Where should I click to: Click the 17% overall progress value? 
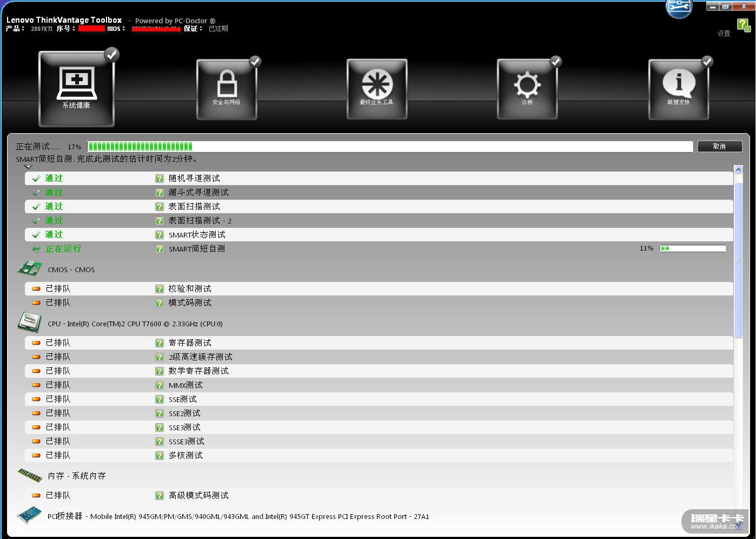(x=75, y=147)
